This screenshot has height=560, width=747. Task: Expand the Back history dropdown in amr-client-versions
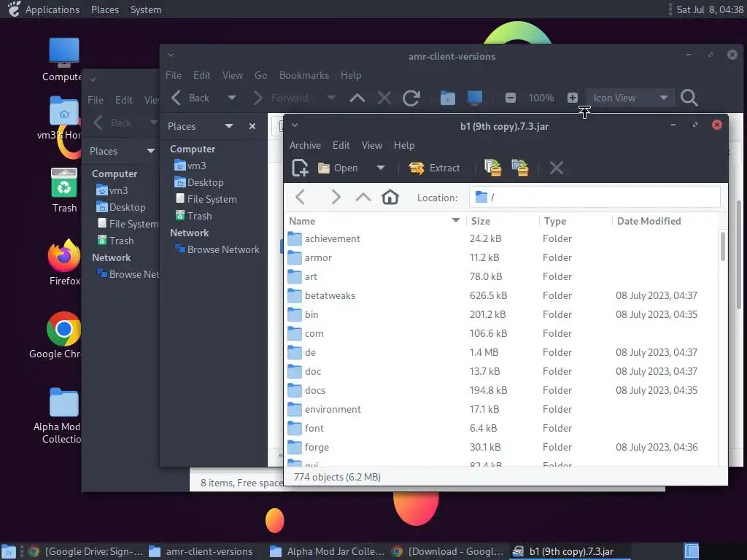point(231,98)
